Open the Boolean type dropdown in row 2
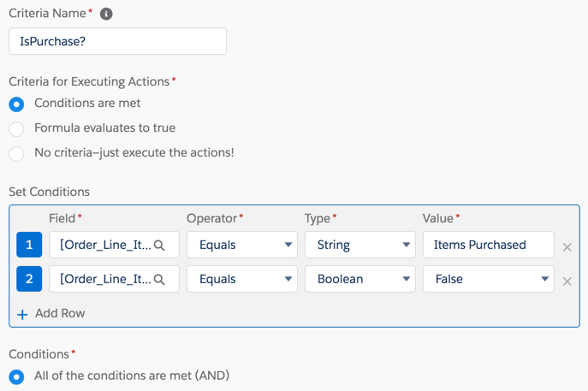Screen dimensions: 588x391 360,279
